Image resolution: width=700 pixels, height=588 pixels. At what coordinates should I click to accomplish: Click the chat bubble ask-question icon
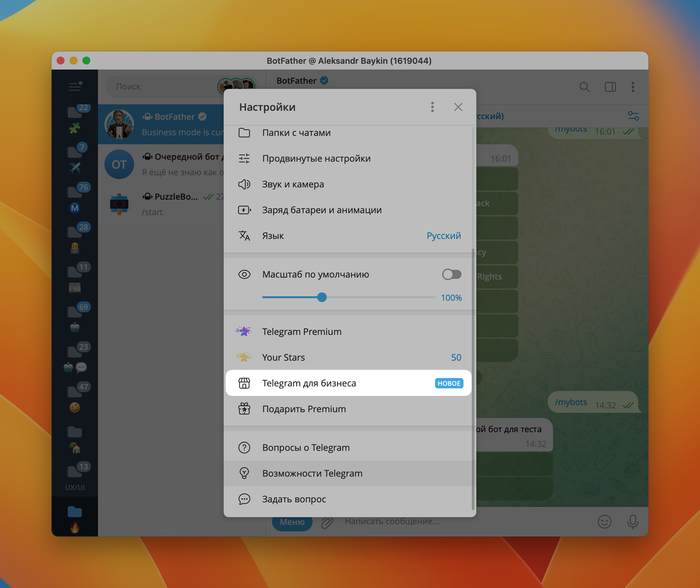pyautogui.click(x=244, y=499)
